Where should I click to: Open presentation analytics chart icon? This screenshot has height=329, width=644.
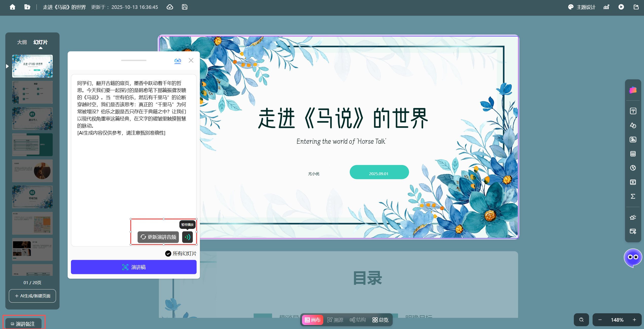(607, 7)
